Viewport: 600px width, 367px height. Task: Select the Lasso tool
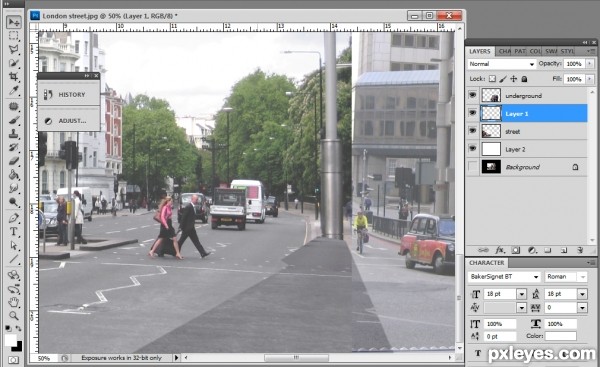pyautogui.click(x=13, y=49)
